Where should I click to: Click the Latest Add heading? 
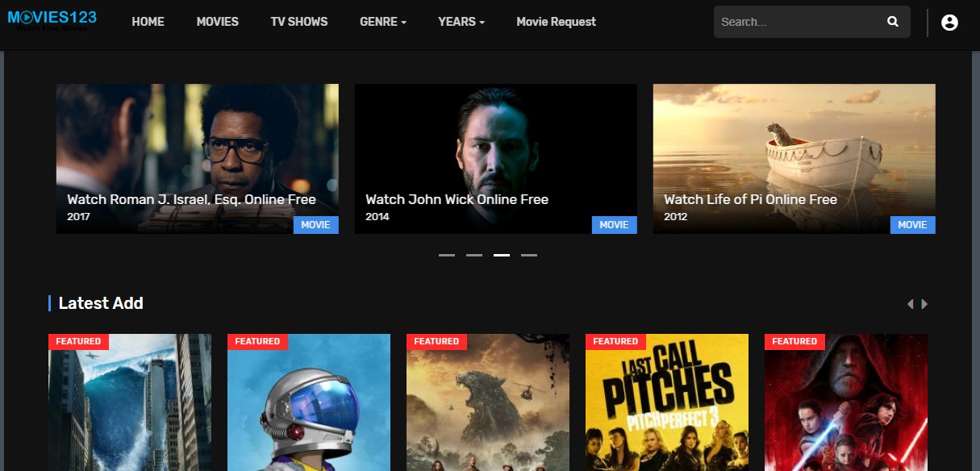pyautogui.click(x=101, y=303)
